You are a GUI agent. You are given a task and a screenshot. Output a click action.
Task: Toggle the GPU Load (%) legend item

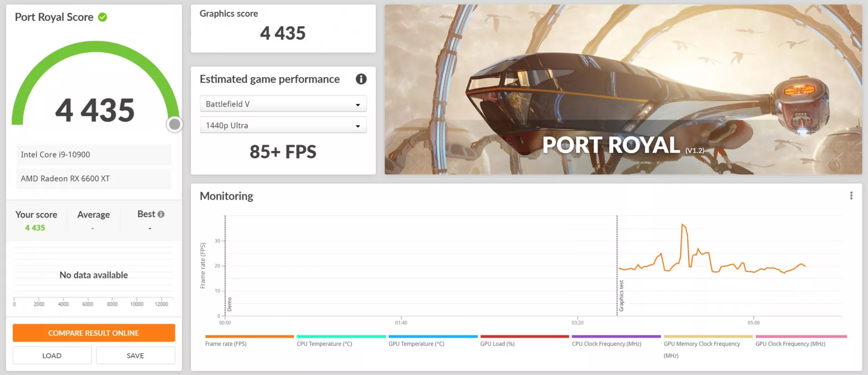(524, 340)
